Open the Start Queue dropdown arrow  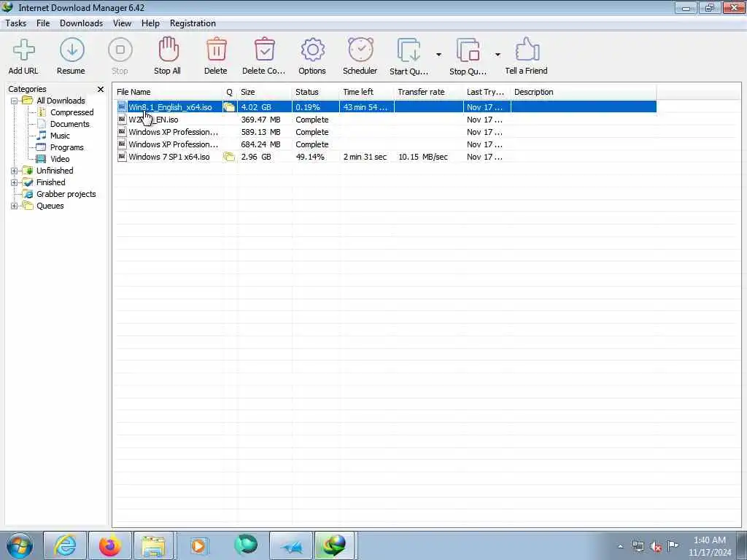click(438, 55)
